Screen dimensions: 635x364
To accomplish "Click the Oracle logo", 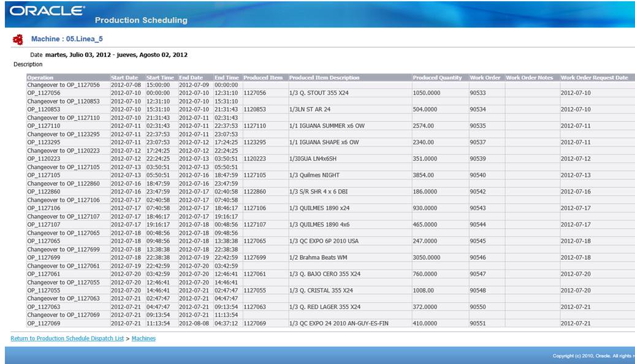I will tap(47, 11).
